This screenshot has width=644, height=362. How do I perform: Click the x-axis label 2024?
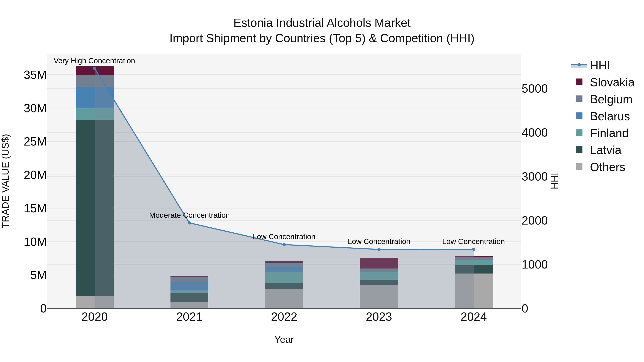click(x=474, y=317)
